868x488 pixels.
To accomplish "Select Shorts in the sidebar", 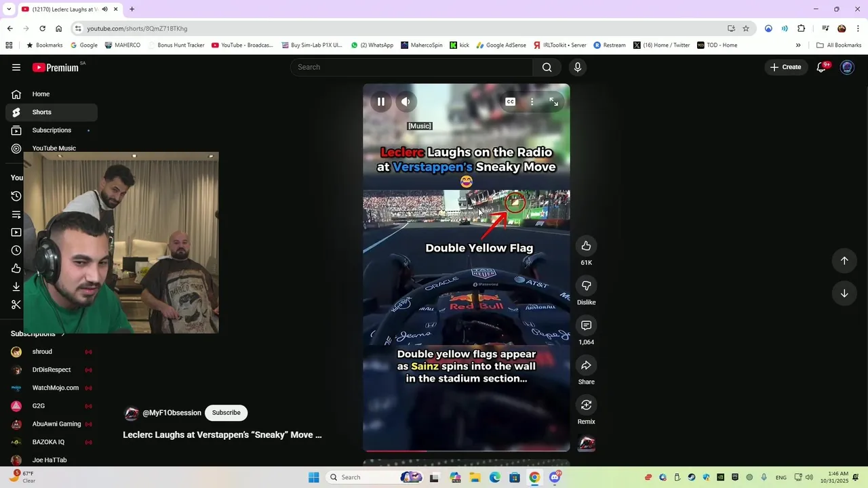I will point(52,112).
